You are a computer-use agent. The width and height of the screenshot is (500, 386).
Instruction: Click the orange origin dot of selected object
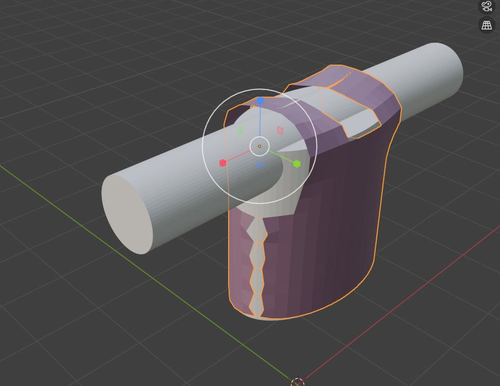click(259, 146)
